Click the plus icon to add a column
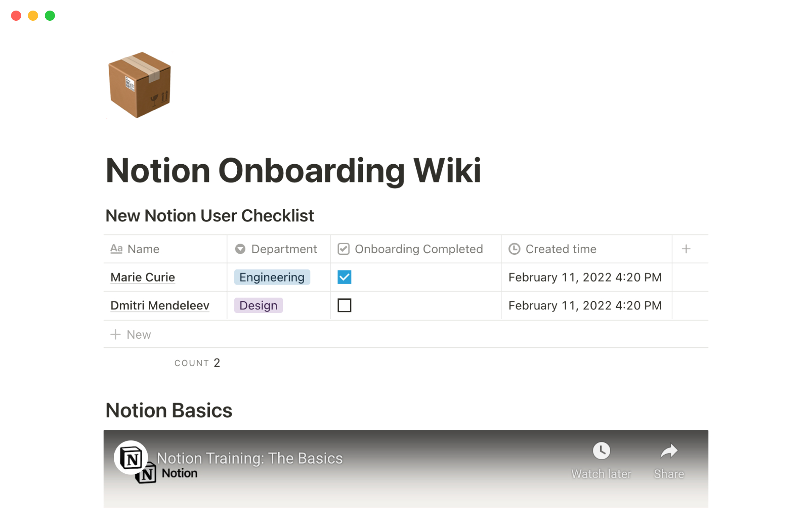 [x=686, y=249]
